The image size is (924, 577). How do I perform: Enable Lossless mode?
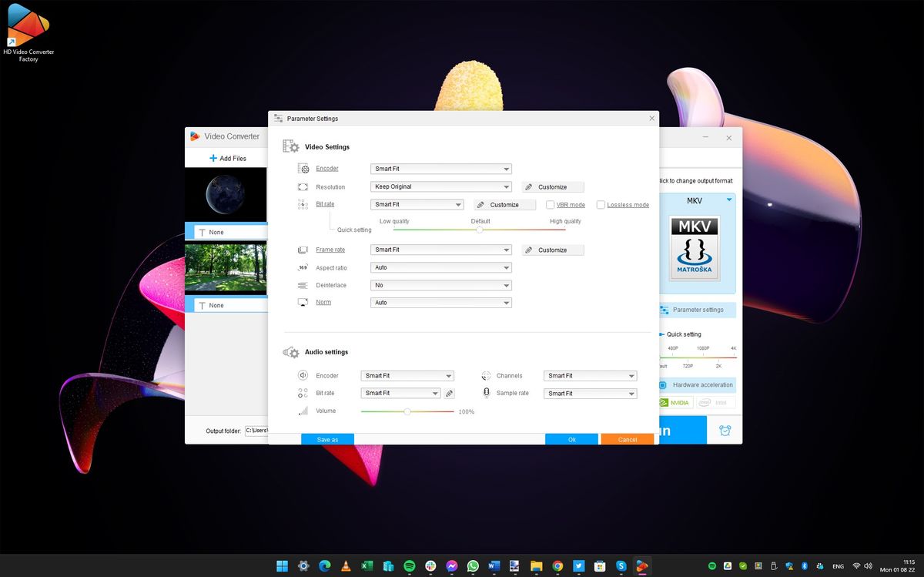pyautogui.click(x=600, y=204)
